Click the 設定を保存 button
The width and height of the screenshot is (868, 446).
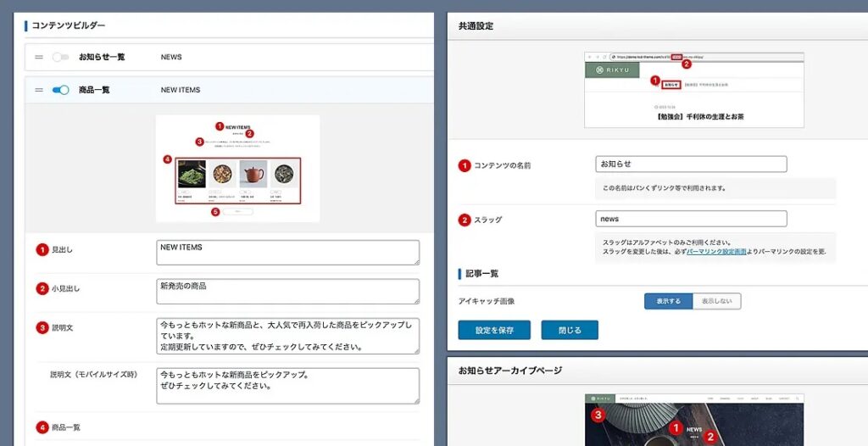point(494,330)
